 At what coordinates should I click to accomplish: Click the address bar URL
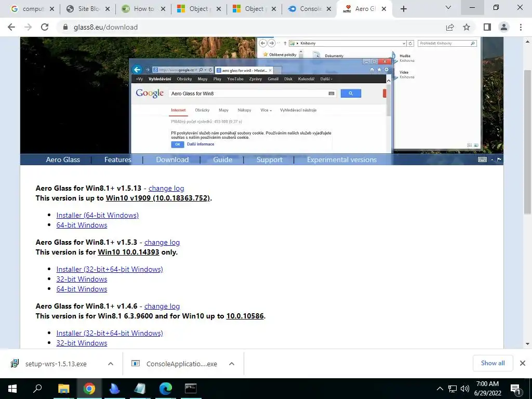(x=105, y=27)
